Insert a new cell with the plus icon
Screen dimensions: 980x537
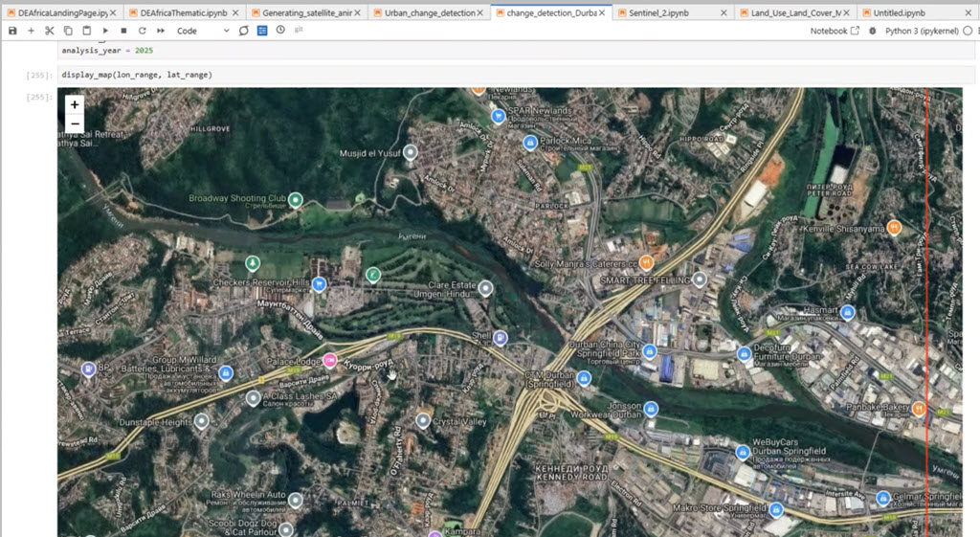pos(31,31)
